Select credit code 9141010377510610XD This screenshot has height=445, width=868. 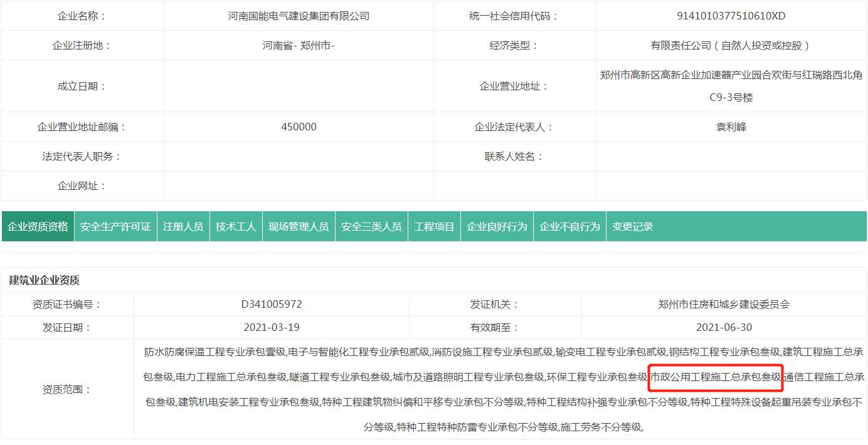pyautogui.click(x=731, y=16)
